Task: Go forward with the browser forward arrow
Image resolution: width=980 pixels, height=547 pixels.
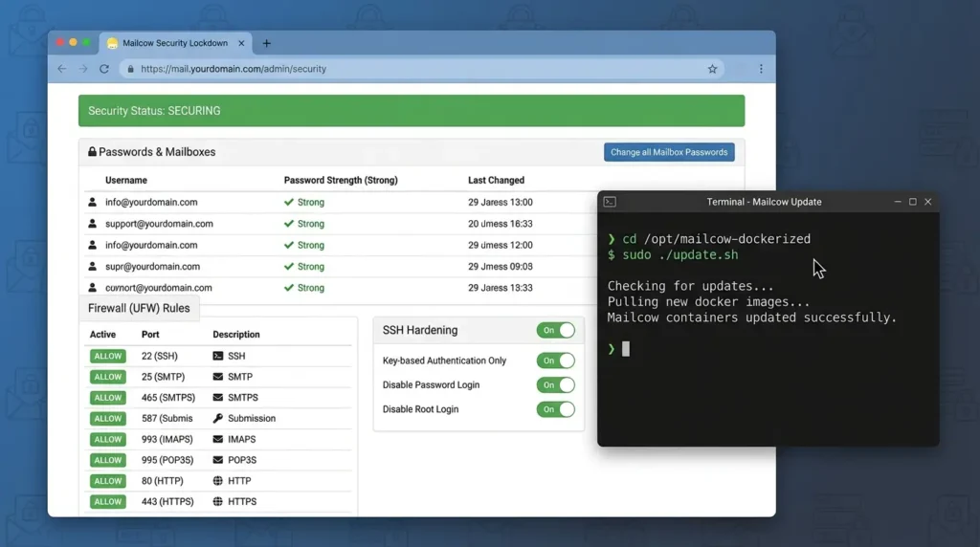Action: coord(82,69)
